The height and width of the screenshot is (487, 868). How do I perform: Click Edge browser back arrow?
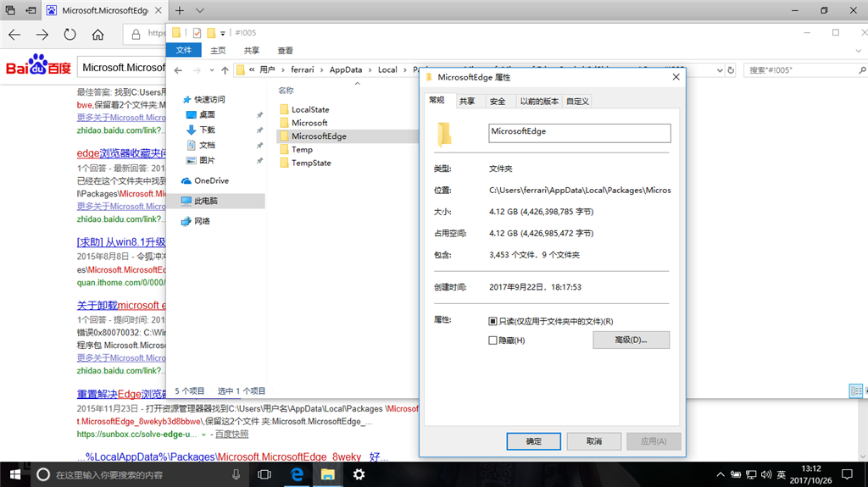coord(15,35)
